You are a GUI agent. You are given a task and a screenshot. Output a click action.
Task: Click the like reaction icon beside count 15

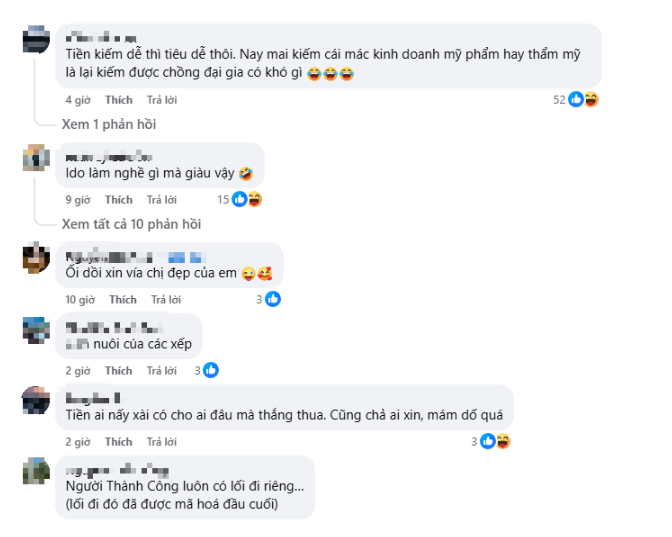(x=239, y=199)
